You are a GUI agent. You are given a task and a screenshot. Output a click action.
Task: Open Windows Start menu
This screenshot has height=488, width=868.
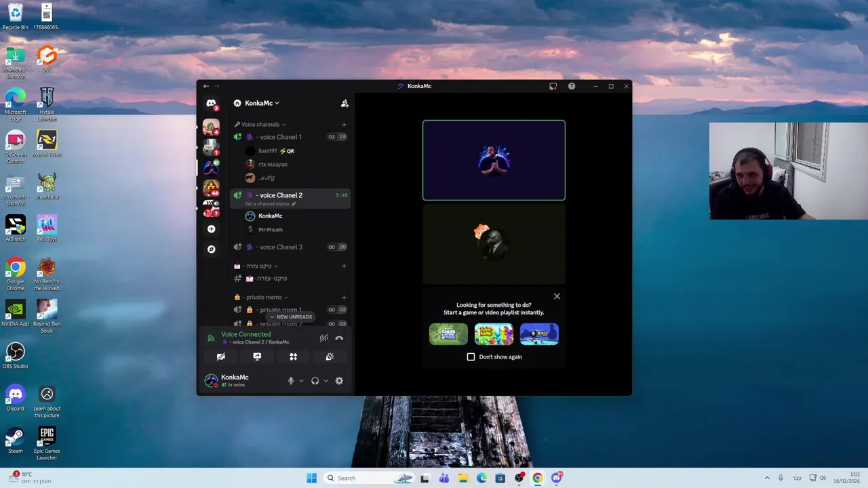click(x=311, y=478)
